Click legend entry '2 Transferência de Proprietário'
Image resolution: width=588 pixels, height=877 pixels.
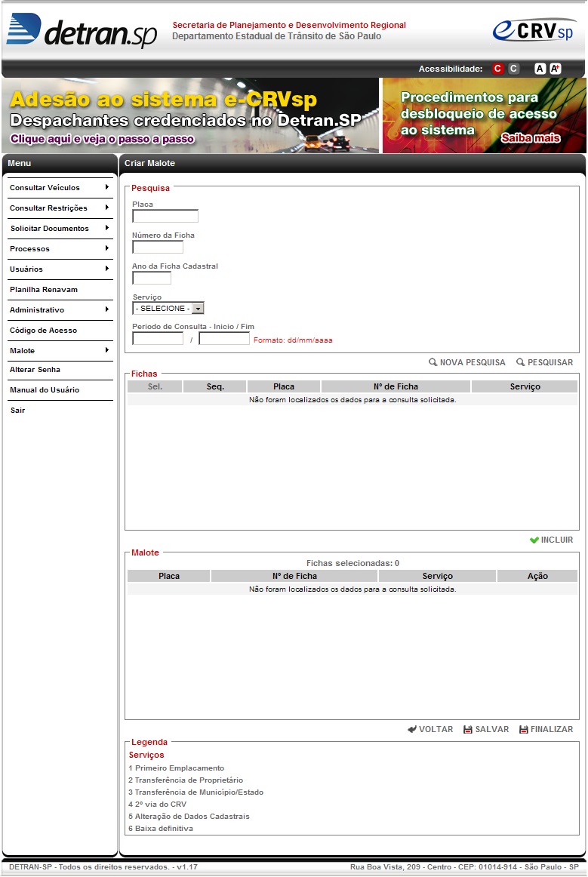point(186,780)
